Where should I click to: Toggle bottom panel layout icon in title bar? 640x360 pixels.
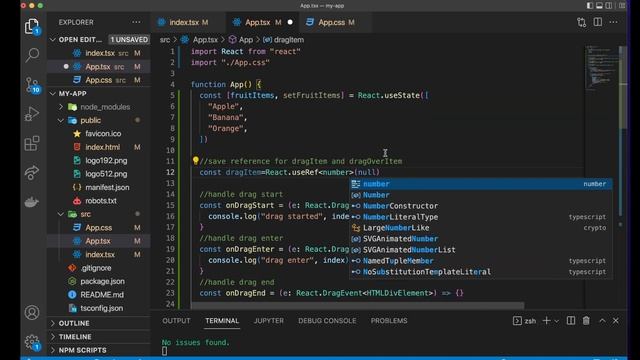pos(599,6)
